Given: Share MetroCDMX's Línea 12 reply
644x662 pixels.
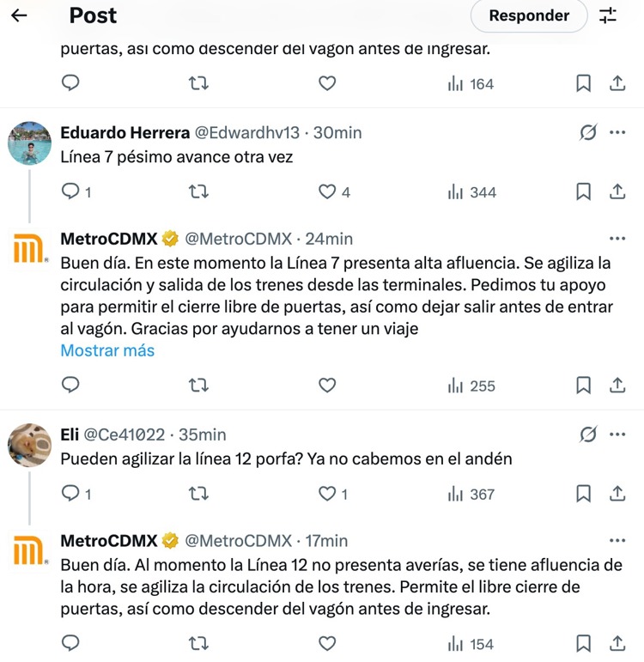Looking at the screenshot, I should (617, 643).
